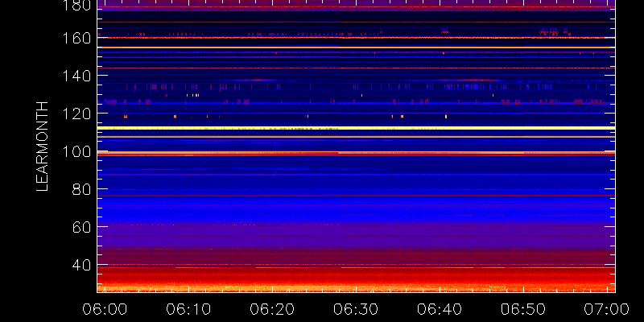Image resolution: width=644 pixels, height=322 pixels.
Task: Click the 180 frequency axis label
Action: click(x=77, y=6)
